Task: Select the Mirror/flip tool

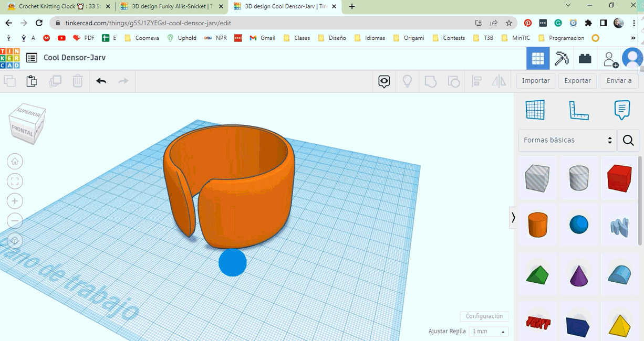Action: click(498, 81)
